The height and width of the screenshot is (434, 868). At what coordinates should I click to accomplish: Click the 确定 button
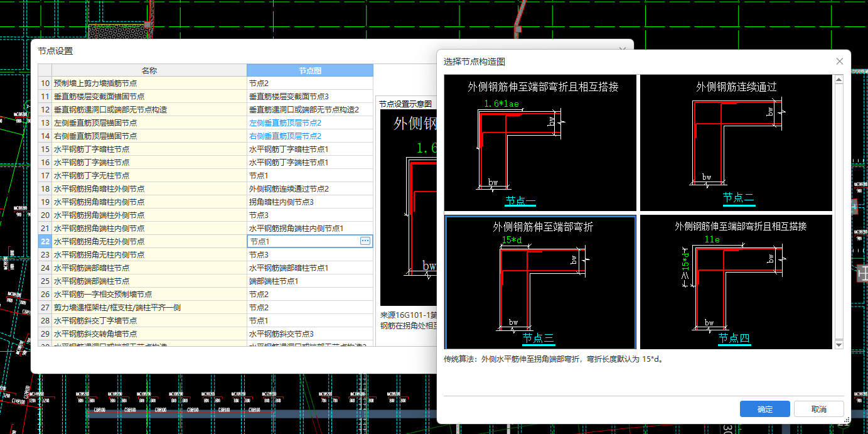pos(765,409)
